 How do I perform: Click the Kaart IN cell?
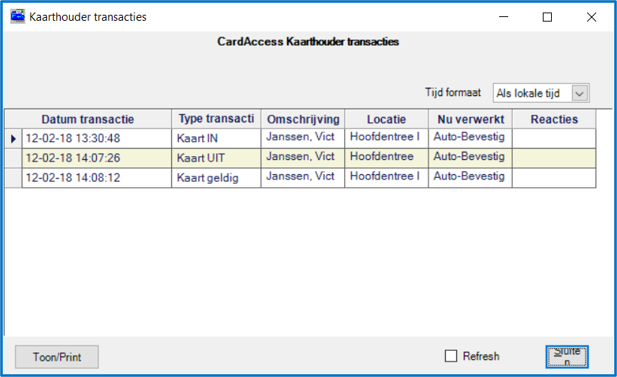coord(216,139)
